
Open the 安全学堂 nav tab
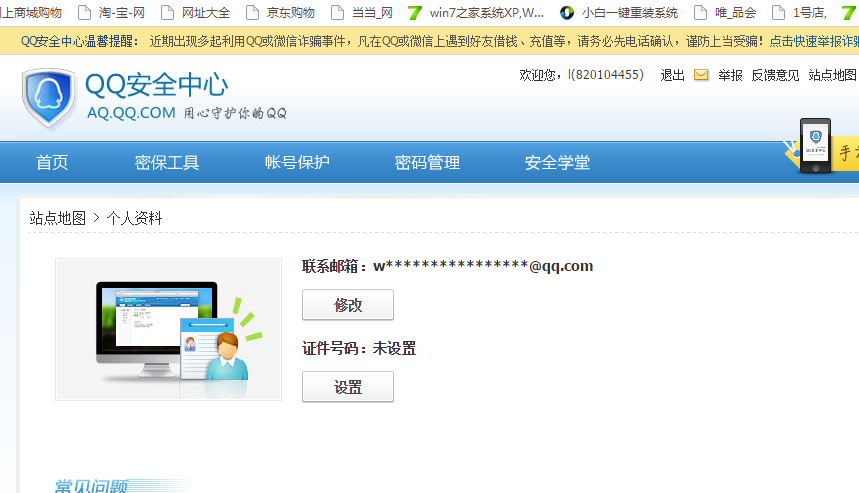point(557,162)
